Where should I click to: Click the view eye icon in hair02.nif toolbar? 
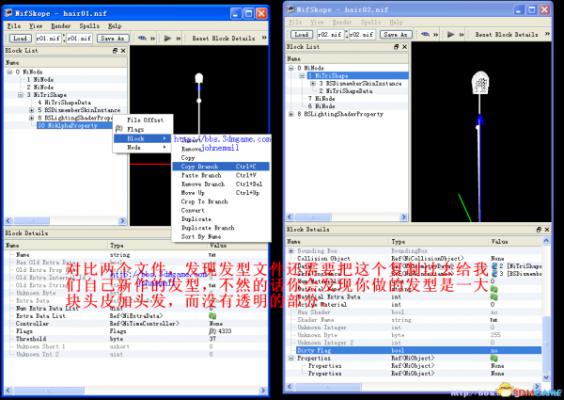[x=426, y=34]
